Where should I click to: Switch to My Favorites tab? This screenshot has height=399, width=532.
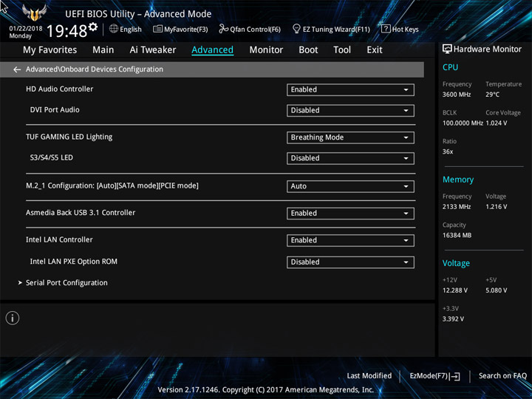(x=50, y=50)
